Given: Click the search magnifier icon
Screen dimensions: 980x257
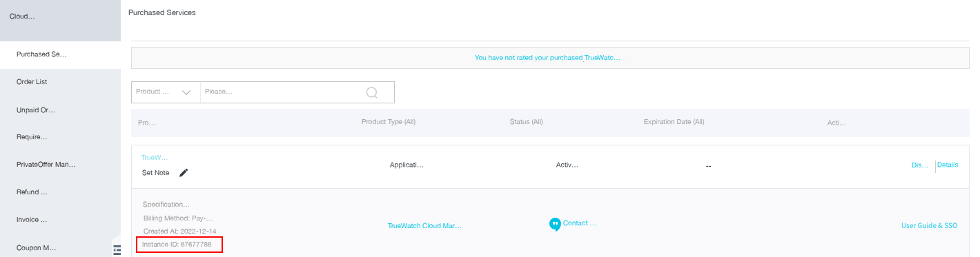Looking at the screenshot, I should pos(372,92).
